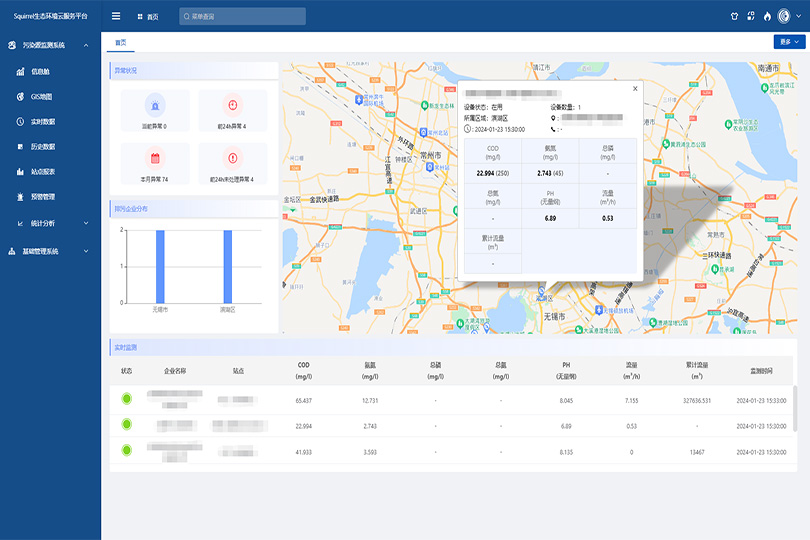The height and width of the screenshot is (540, 810).
Task: Go to 实时数据 in the sidebar
Action: tap(42, 121)
